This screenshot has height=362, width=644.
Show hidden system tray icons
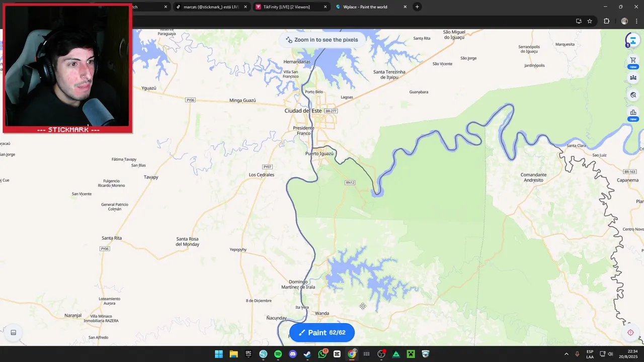566,354
